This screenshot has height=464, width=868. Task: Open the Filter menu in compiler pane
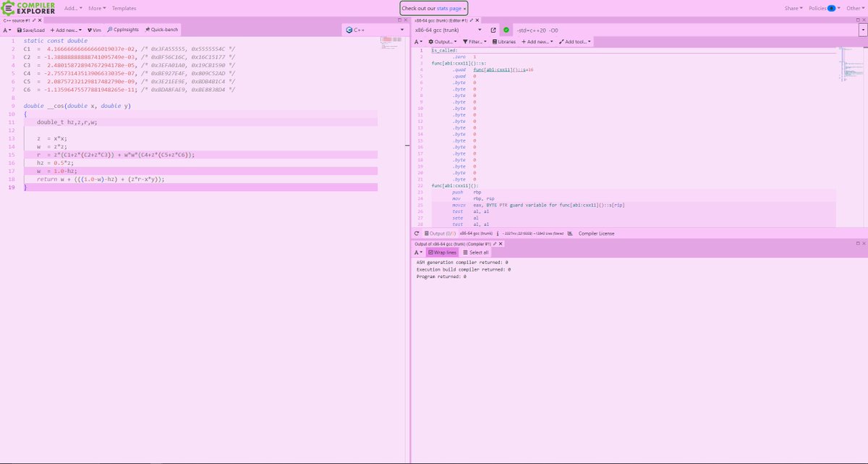click(x=475, y=42)
